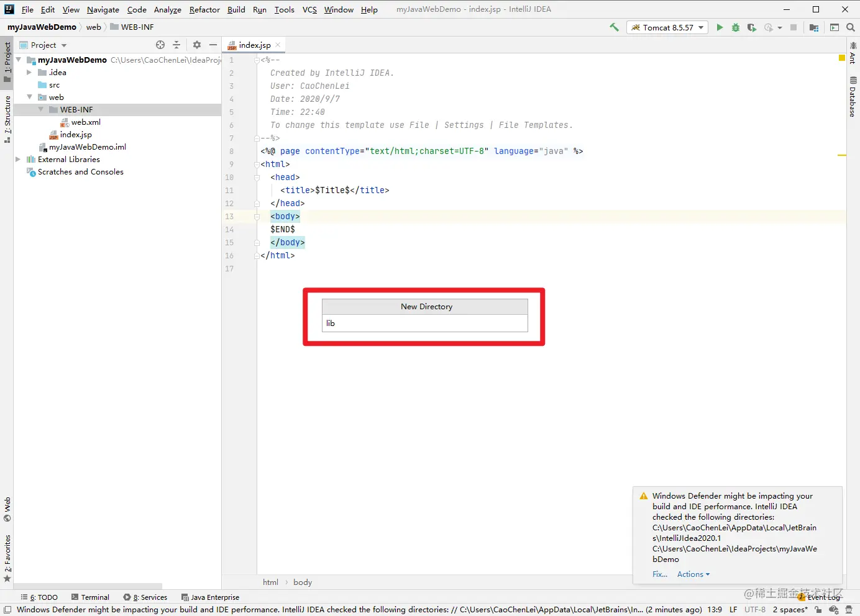Open 8: Services tool window

(x=145, y=597)
